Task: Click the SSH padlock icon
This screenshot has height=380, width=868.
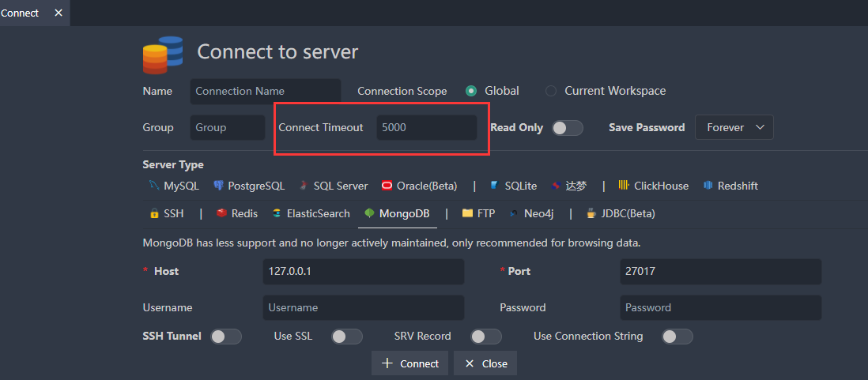Action: [x=154, y=213]
